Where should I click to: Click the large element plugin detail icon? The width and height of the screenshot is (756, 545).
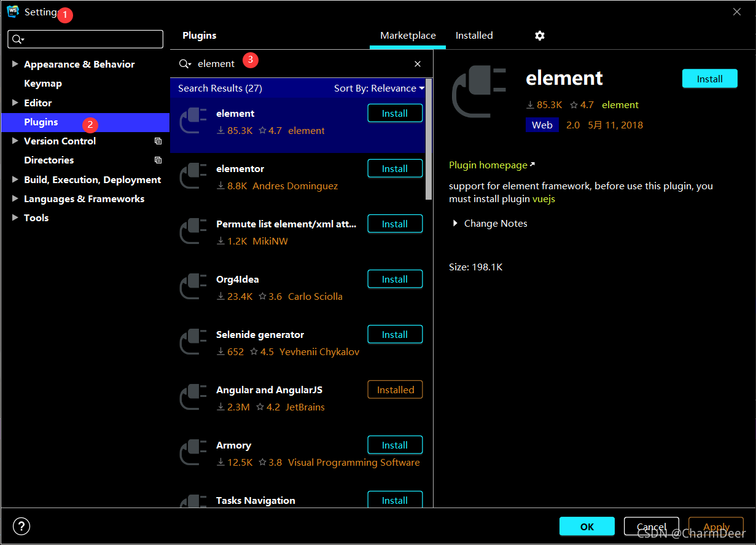(x=479, y=92)
